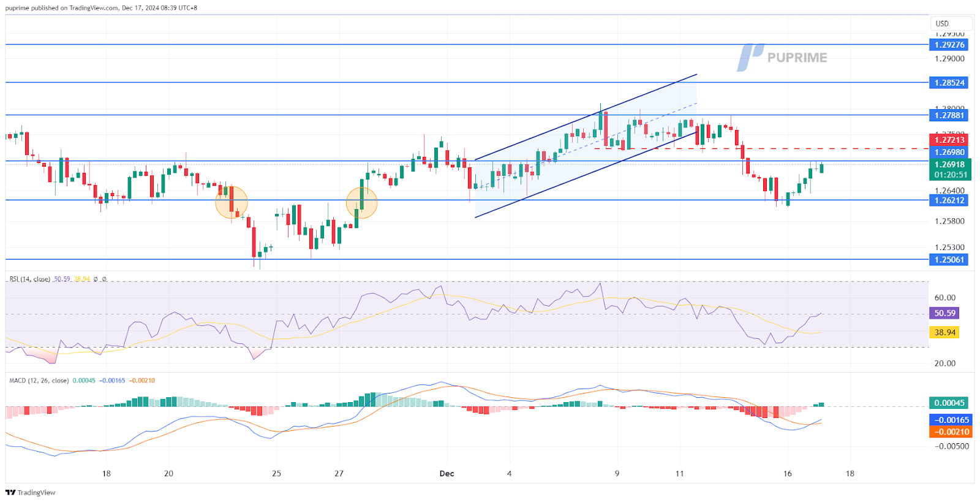Click the date label 20 on the time axis
The height and width of the screenshot is (502, 980).
(168, 473)
